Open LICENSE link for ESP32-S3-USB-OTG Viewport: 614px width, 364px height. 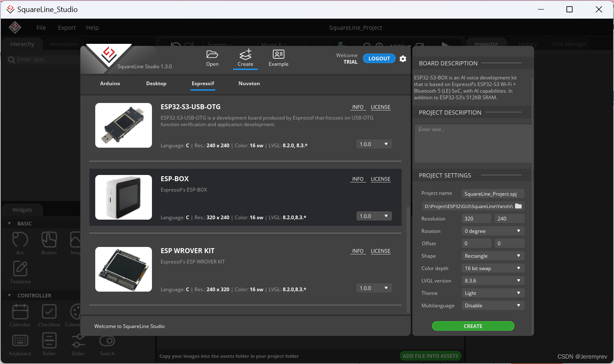click(x=380, y=107)
